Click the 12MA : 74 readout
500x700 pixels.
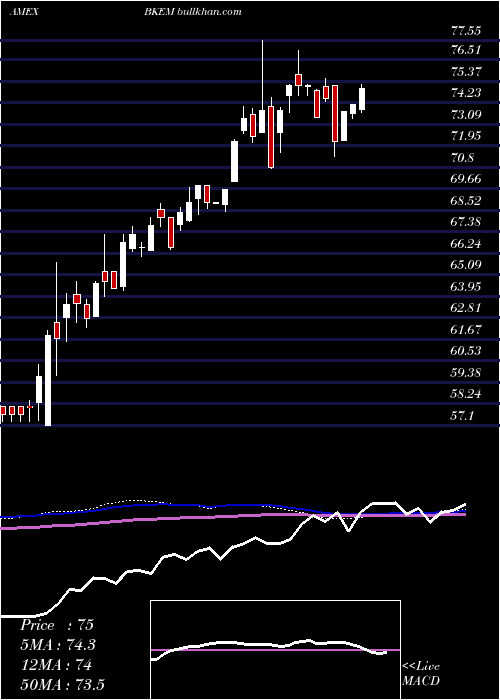tap(56, 665)
